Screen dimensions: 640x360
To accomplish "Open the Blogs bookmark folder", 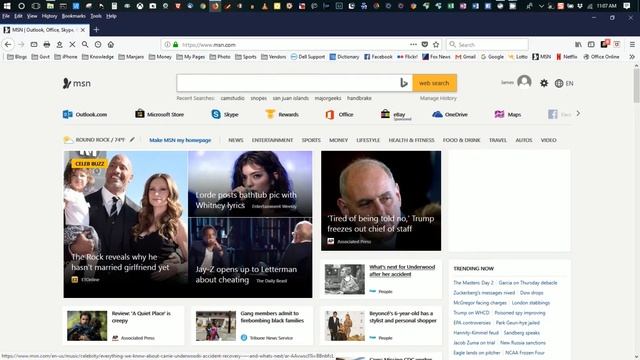I will point(17,57).
